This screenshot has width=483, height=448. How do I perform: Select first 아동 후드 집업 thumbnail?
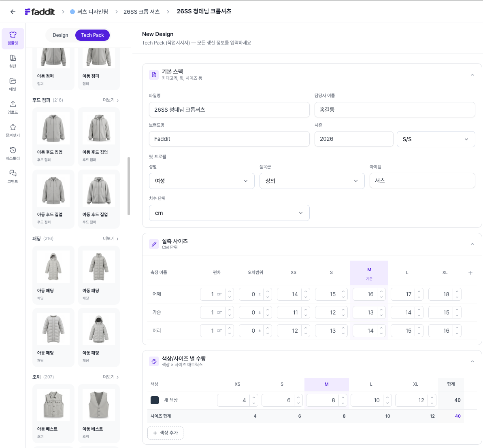pos(53,128)
